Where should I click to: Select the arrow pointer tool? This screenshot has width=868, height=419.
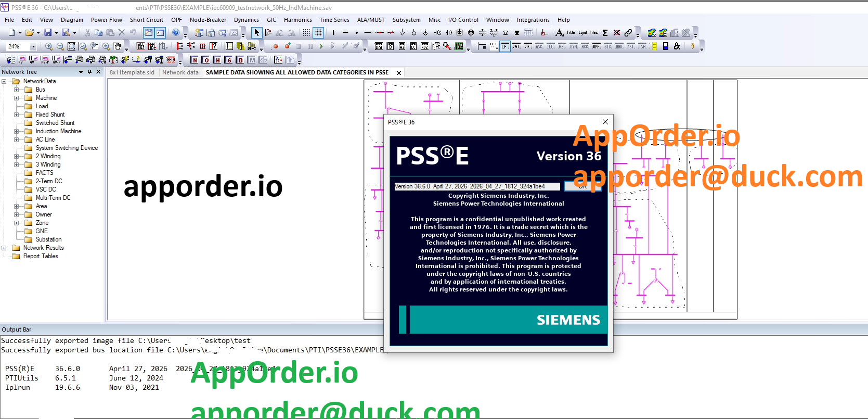click(x=256, y=33)
